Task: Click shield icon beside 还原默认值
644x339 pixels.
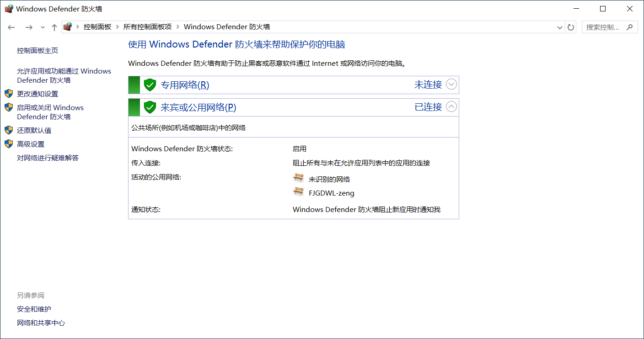Action: point(9,130)
